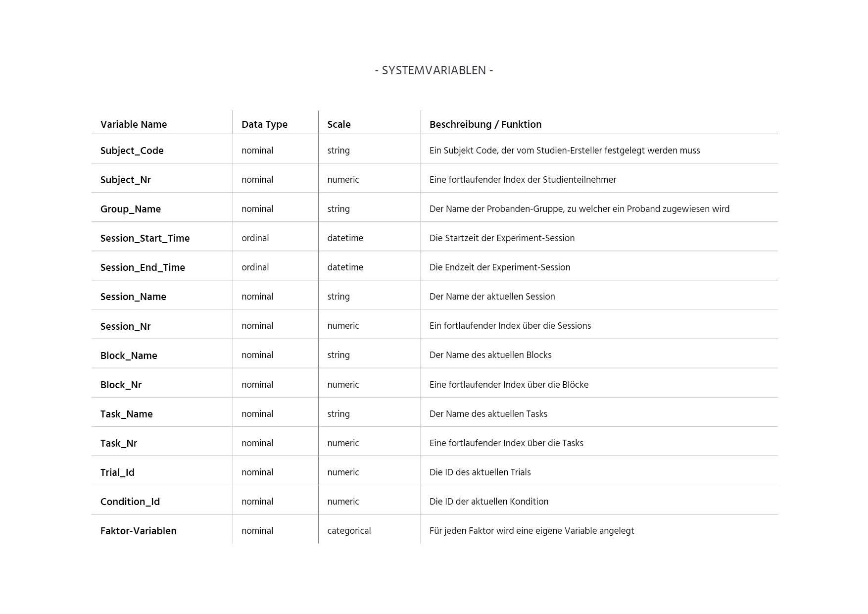Select the Condition_Id row label
This screenshot has width=868, height=614.
click(130, 502)
